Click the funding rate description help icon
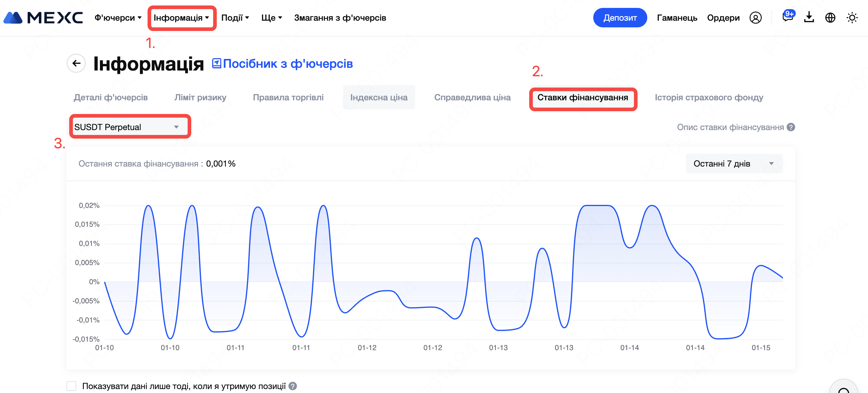The width and height of the screenshot is (868, 393). (791, 127)
